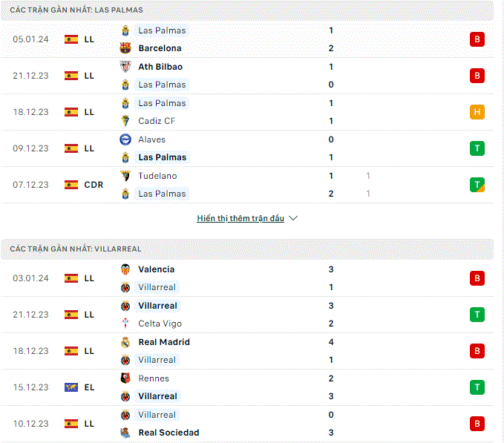Open 'Hiển thị thêm trận đấu' link
The width and height of the screenshot is (504, 443).
240,218
